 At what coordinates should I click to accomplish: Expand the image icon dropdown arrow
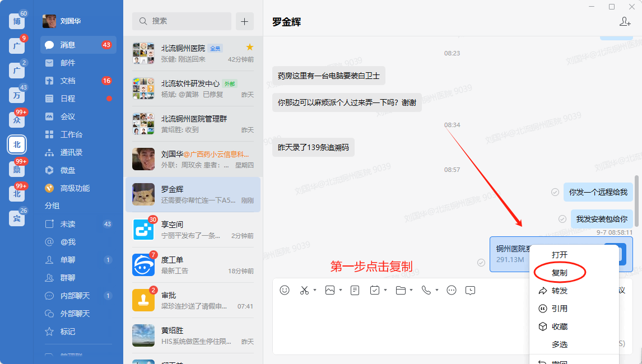pyautogui.click(x=341, y=290)
